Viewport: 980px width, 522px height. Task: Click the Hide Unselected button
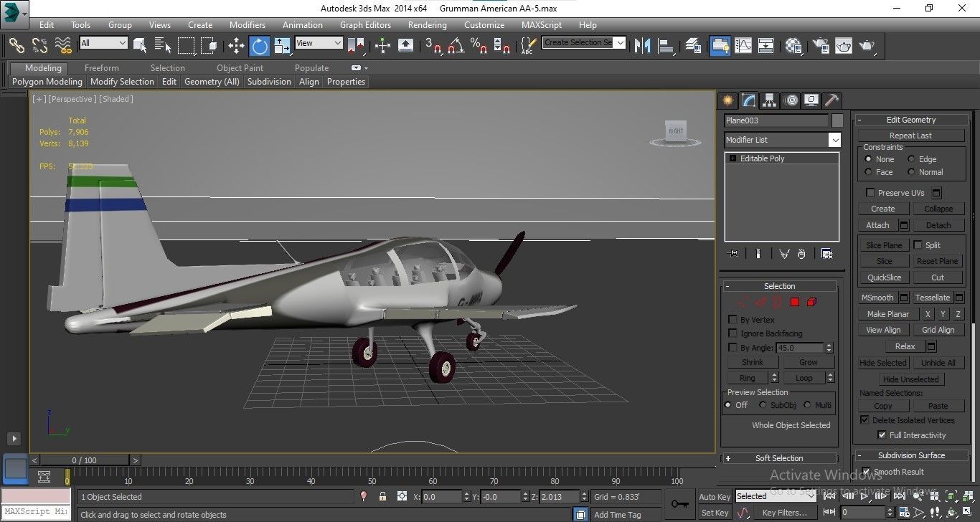pos(910,379)
